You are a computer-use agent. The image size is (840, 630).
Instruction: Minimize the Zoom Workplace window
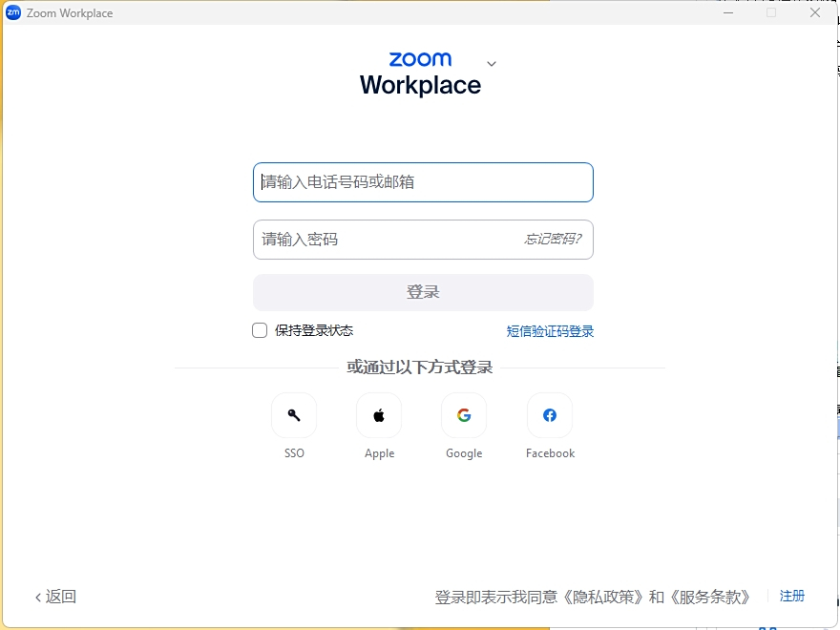[728, 12]
